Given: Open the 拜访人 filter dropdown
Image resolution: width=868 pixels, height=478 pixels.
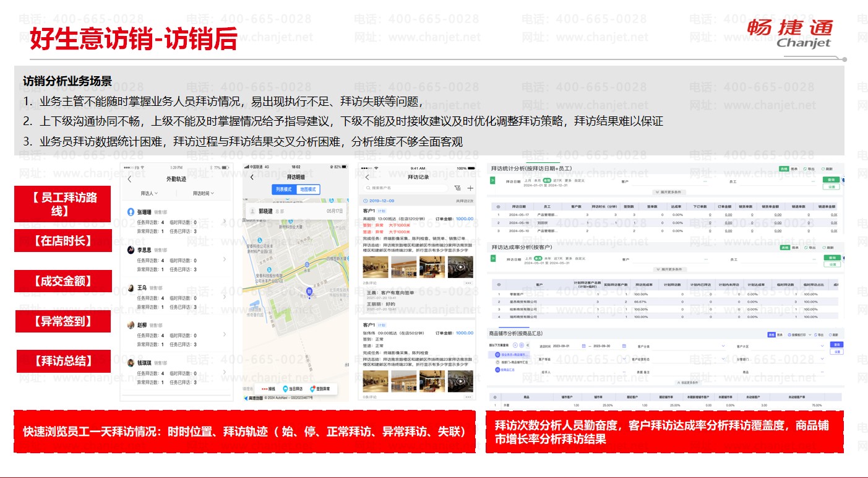Looking at the screenshot, I should 149,194.
